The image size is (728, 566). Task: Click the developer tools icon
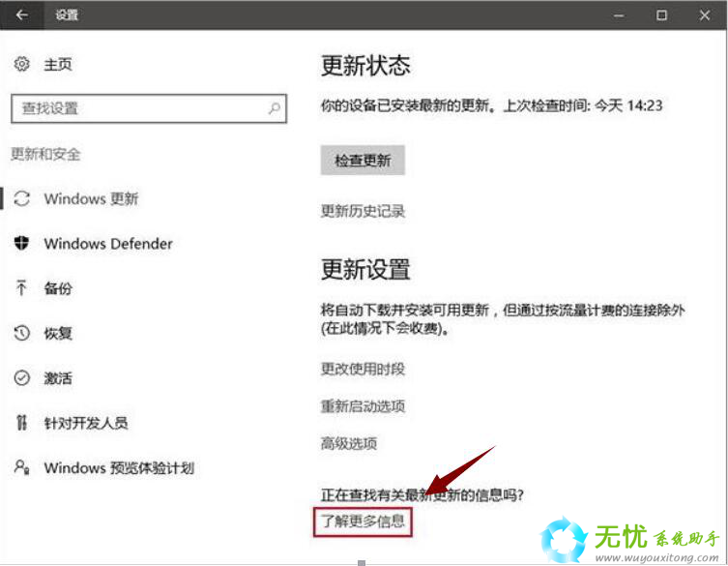(21, 422)
